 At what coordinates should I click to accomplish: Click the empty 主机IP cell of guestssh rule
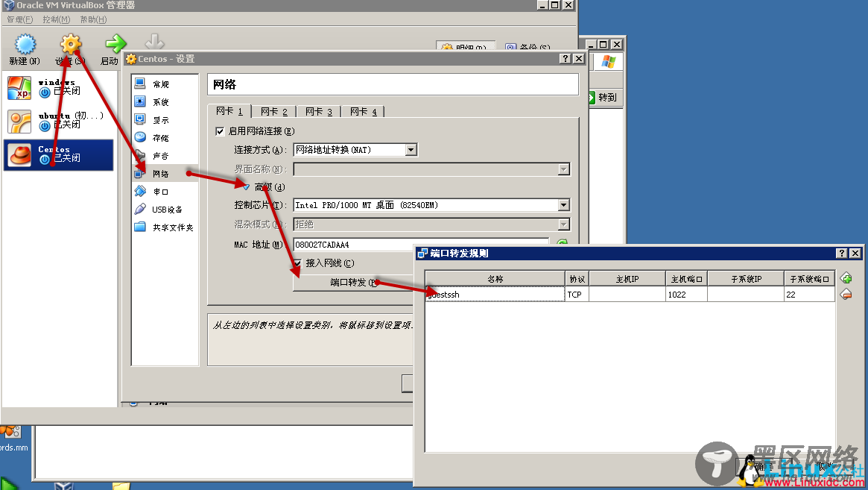click(x=627, y=295)
